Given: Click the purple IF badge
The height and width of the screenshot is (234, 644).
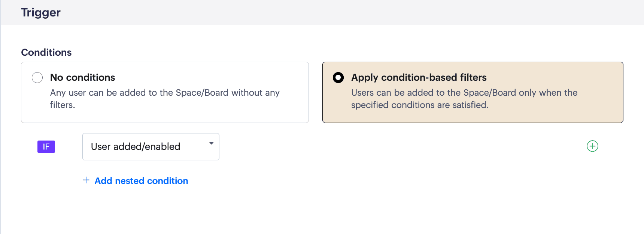Looking at the screenshot, I should point(46,147).
